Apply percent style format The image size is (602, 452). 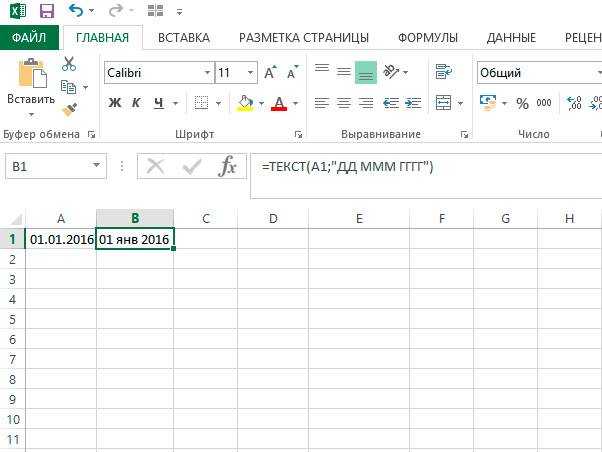point(522,103)
